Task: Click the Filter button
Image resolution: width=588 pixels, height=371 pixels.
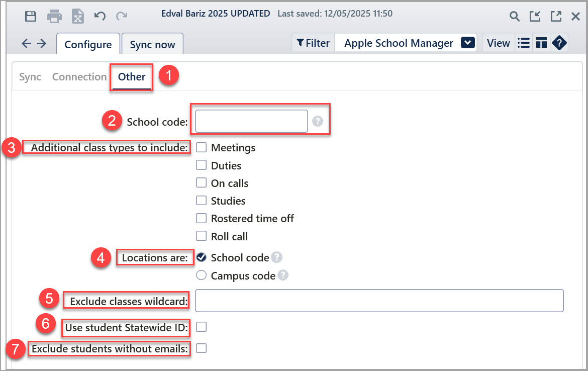Action: tap(313, 43)
